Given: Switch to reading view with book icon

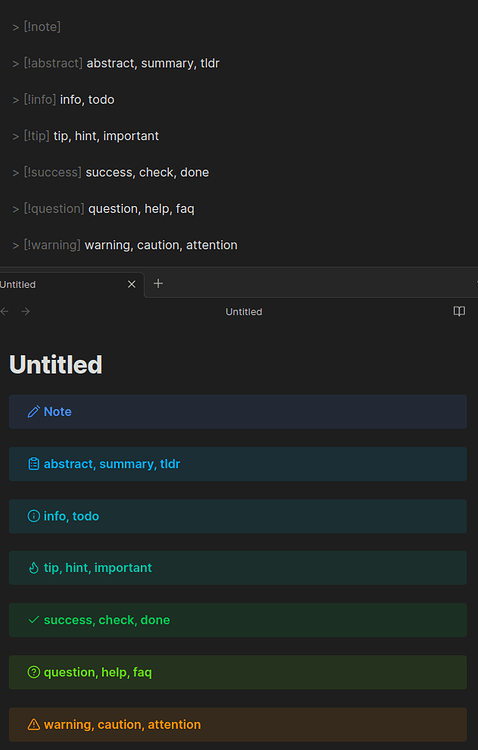Looking at the screenshot, I should click(459, 311).
